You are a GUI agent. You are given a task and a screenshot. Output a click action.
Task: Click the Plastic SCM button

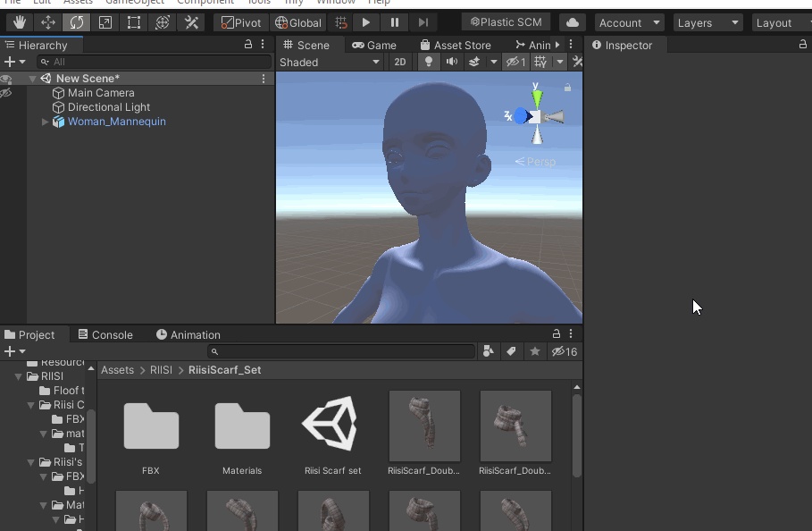(x=506, y=22)
